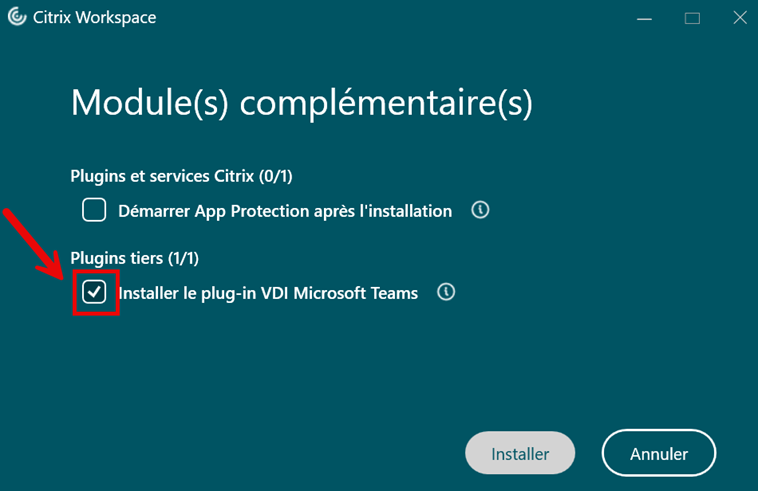Click the Installer button
Viewport: 758px width, 491px height.
pos(520,453)
